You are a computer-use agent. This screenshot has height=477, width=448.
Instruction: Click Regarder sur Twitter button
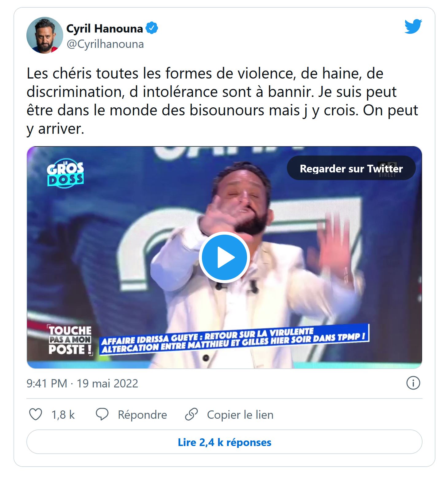pyautogui.click(x=351, y=168)
